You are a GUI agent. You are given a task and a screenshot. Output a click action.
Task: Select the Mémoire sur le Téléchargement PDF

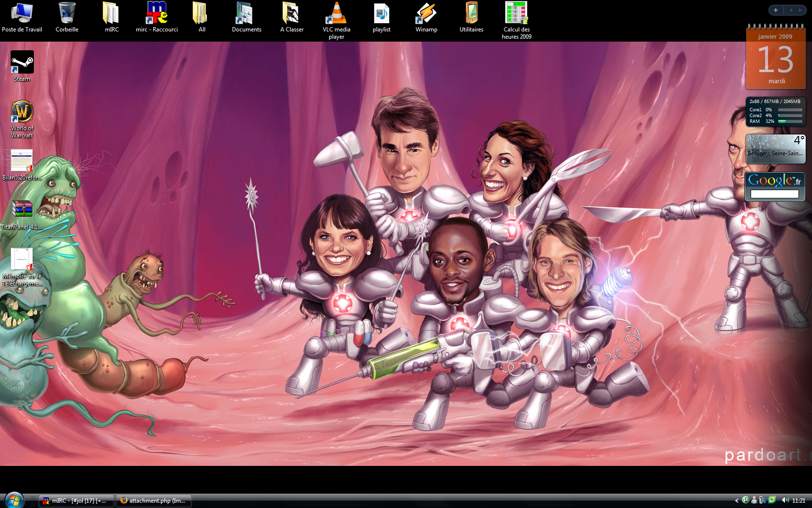point(22,267)
